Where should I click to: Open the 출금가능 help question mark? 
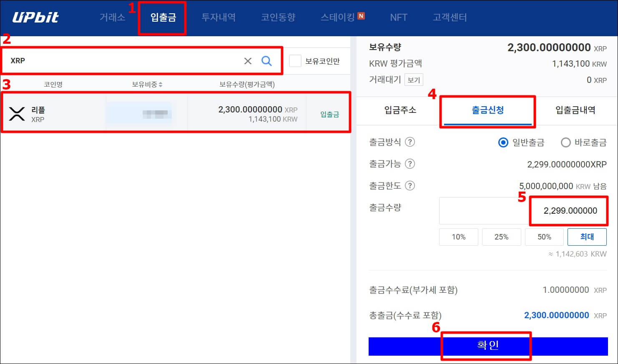410,164
